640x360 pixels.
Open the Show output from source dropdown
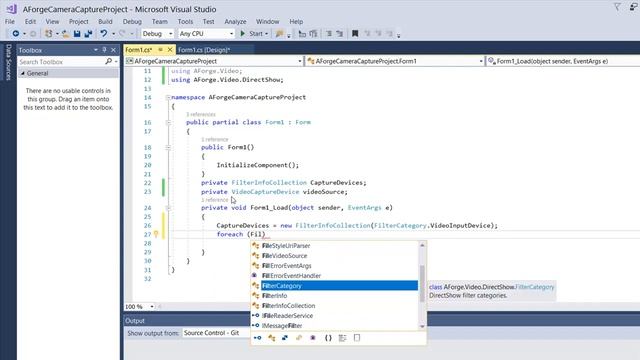216,333
